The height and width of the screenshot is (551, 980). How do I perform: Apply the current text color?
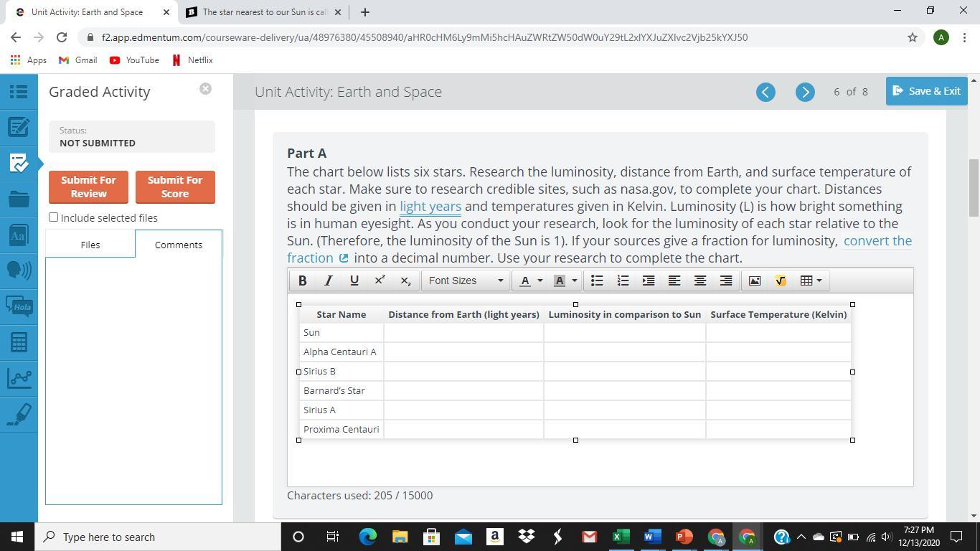coord(525,281)
